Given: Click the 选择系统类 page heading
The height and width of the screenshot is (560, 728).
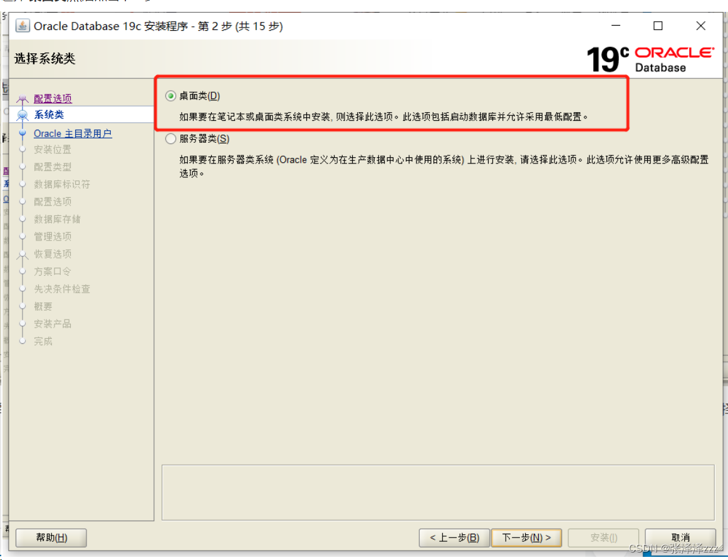Looking at the screenshot, I should (x=44, y=58).
